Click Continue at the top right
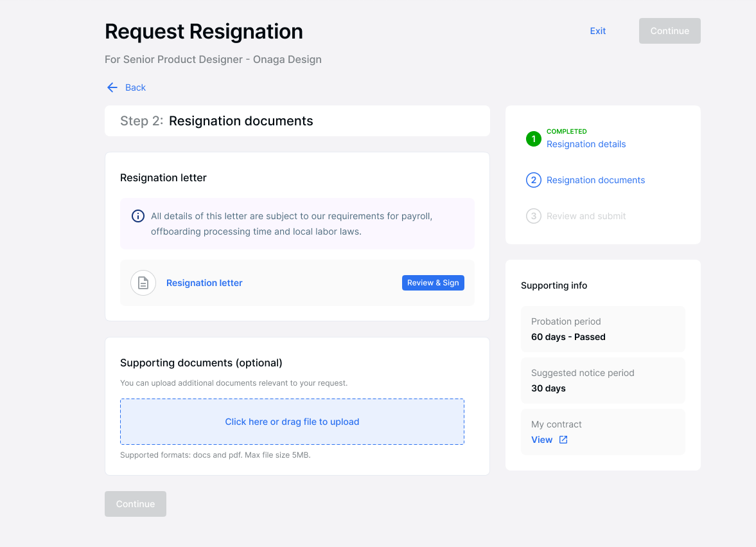Screen dimensions: 756x547 (669, 31)
